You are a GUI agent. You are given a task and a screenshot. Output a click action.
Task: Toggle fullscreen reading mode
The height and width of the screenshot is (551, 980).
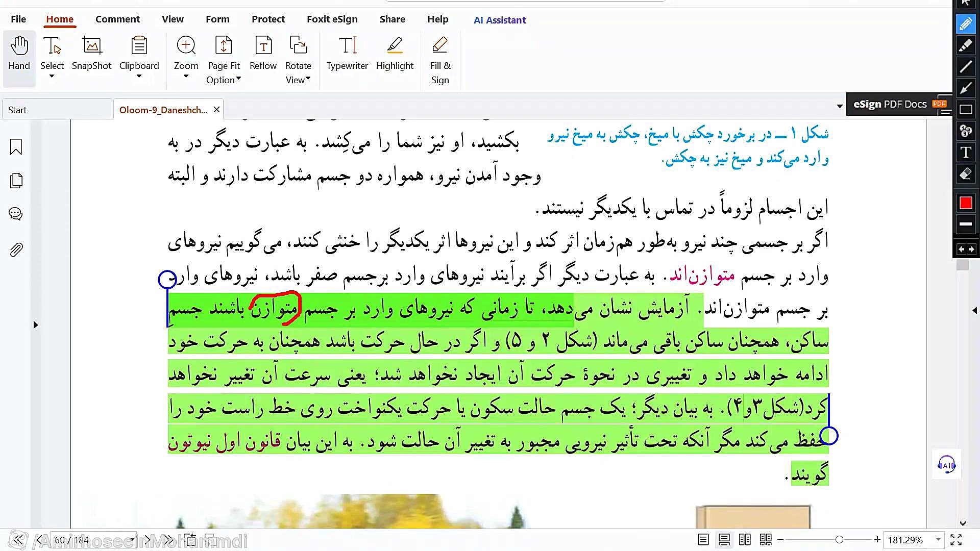point(956,540)
